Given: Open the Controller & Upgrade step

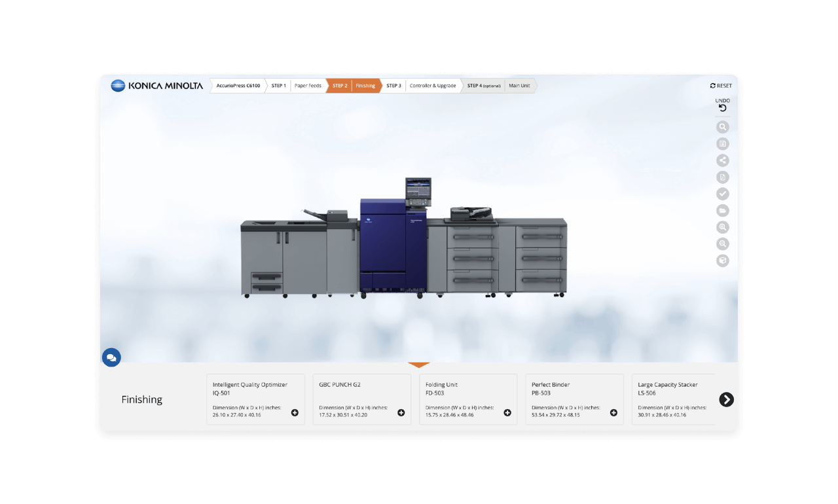Looking at the screenshot, I should point(433,85).
